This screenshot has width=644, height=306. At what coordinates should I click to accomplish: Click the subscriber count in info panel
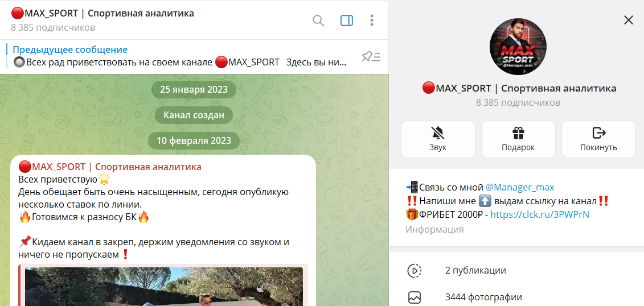point(518,102)
